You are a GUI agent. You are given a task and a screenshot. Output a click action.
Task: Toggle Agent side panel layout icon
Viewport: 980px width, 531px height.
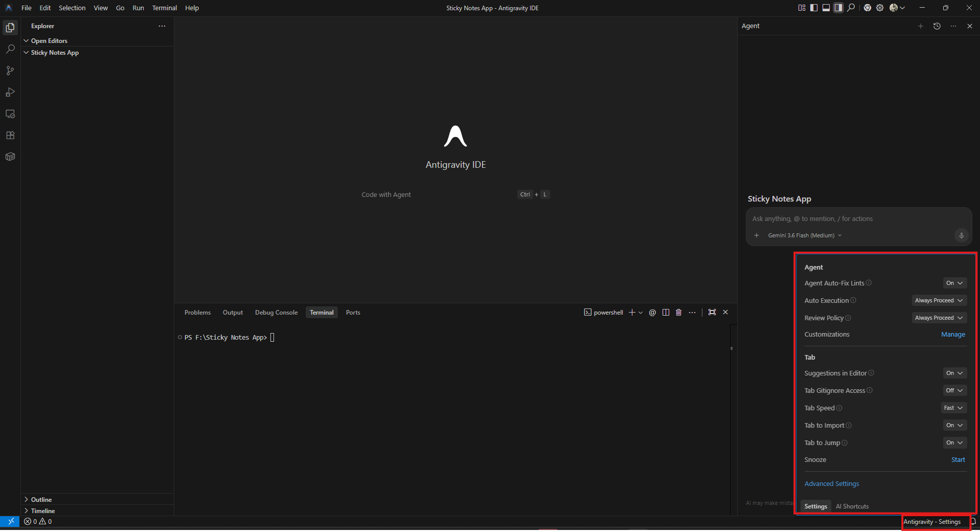click(x=838, y=8)
